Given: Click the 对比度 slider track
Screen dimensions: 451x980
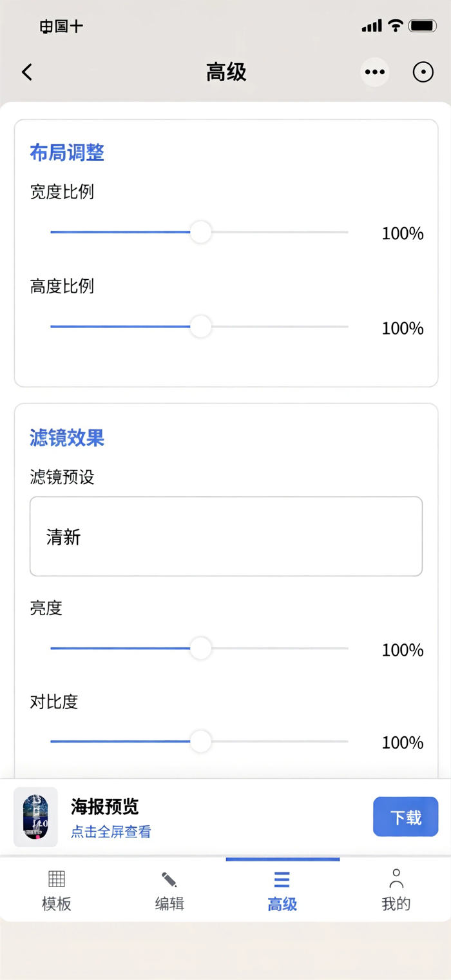Looking at the screenshot, I should [199, 741].
